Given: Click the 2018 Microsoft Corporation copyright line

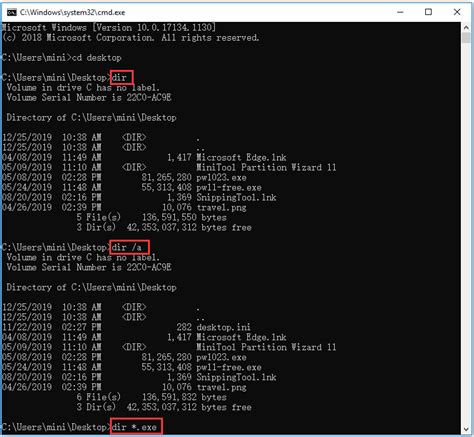Looking at the screenshot, I should click(x=131, y=37).
